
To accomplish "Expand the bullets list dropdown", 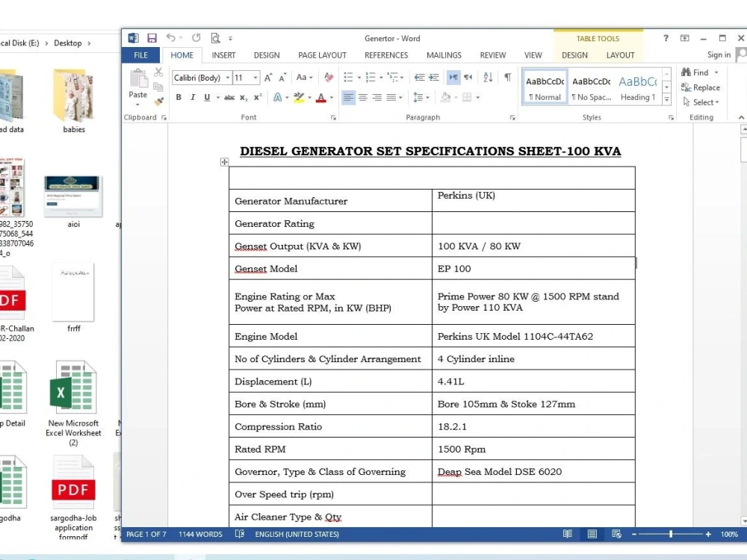I will pos(359,78).
